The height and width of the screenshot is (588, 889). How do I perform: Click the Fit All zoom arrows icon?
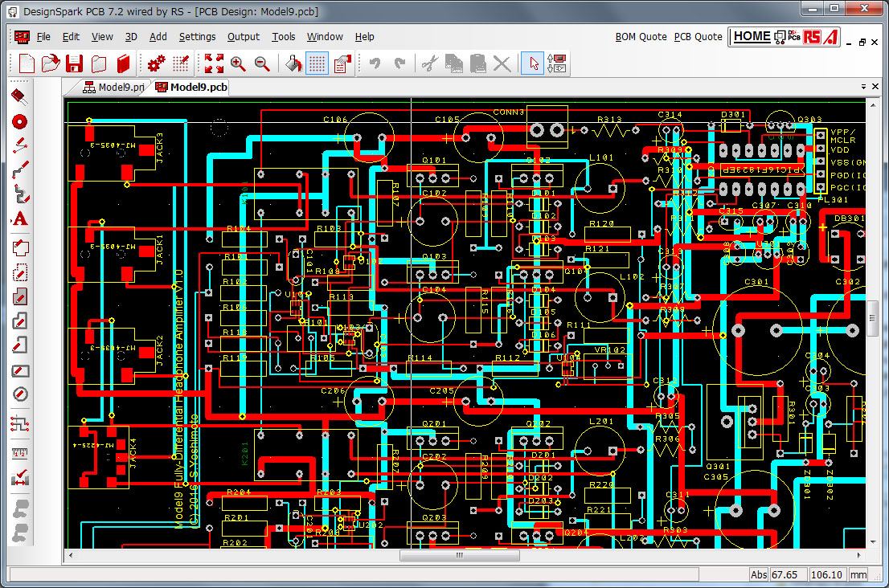214,64
